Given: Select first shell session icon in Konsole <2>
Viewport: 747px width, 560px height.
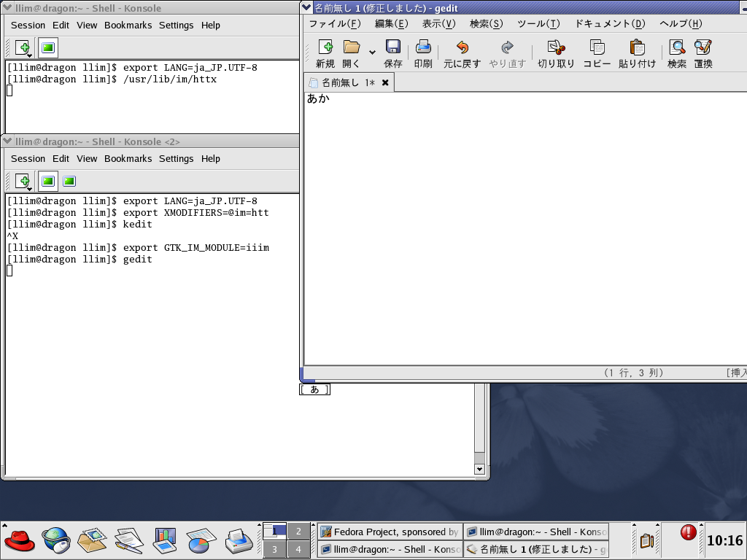Looking at the screenshot, I should (47, 181).
